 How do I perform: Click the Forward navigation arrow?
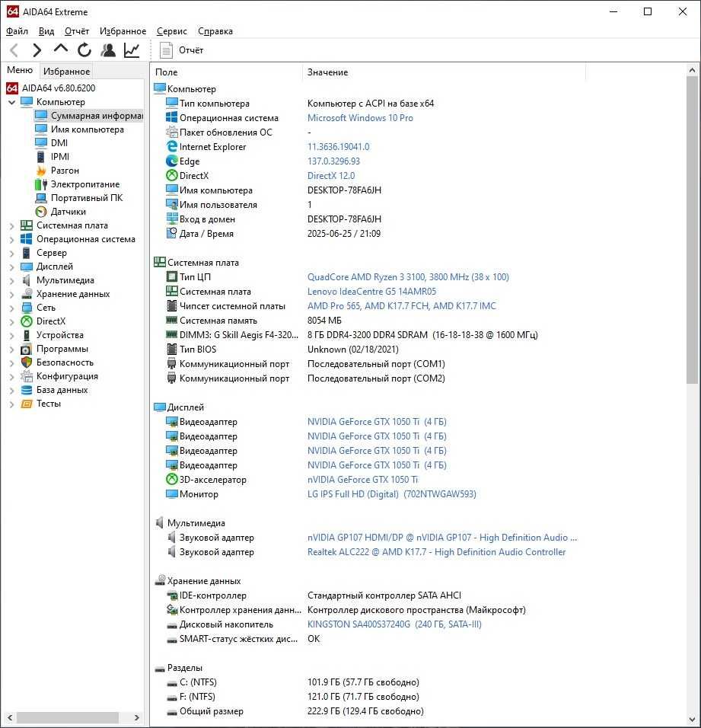[37, 50]
